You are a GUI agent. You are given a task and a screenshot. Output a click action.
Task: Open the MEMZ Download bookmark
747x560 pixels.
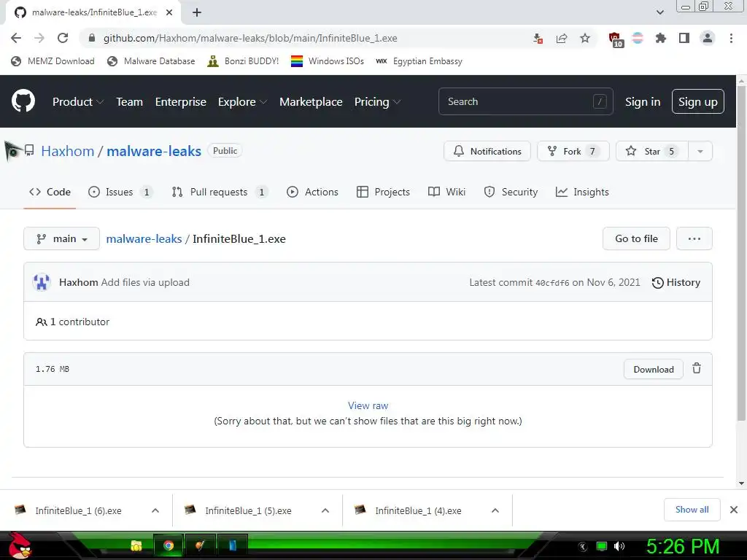tap(53, 61)
